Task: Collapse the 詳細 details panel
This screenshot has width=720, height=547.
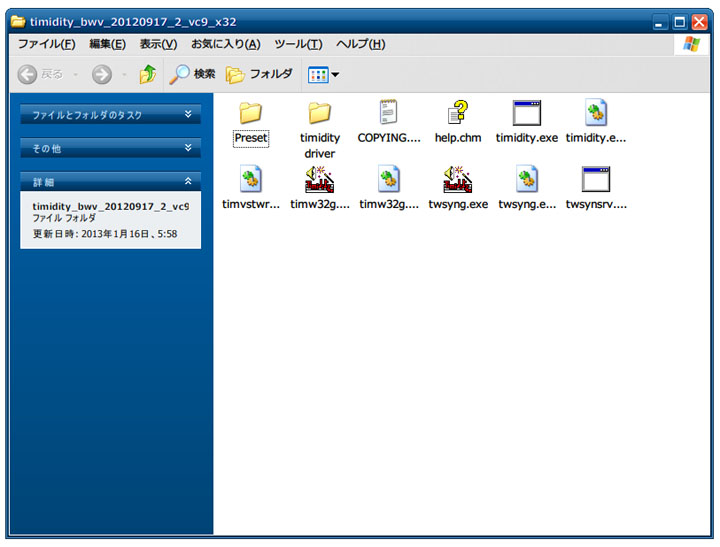Action: (110, 182)
